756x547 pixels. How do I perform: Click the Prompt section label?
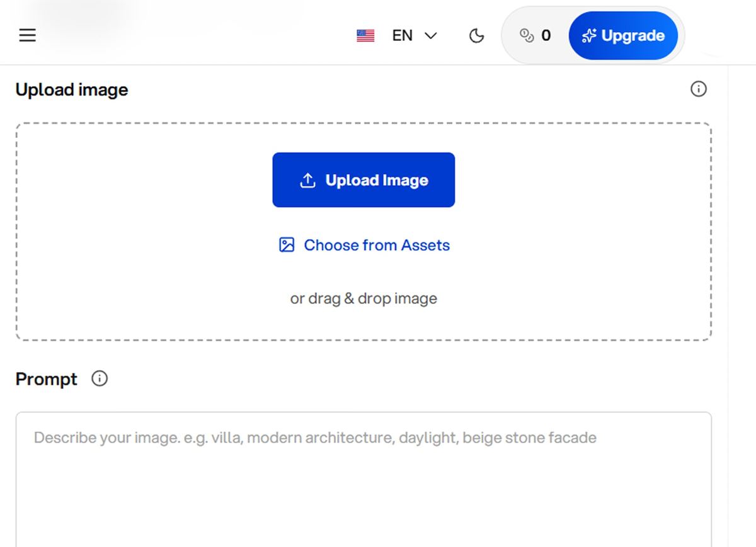click(47, 379)
